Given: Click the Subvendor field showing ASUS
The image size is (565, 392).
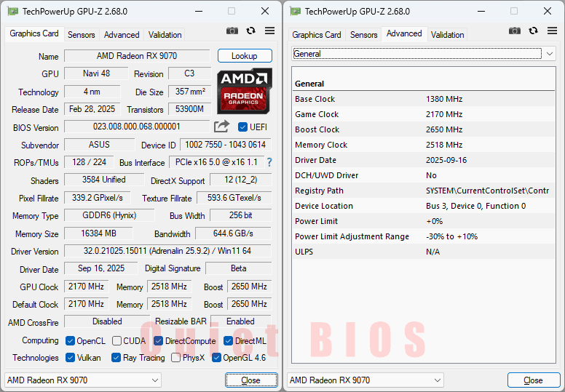Looking at the screenshot, I should point(100,145).
